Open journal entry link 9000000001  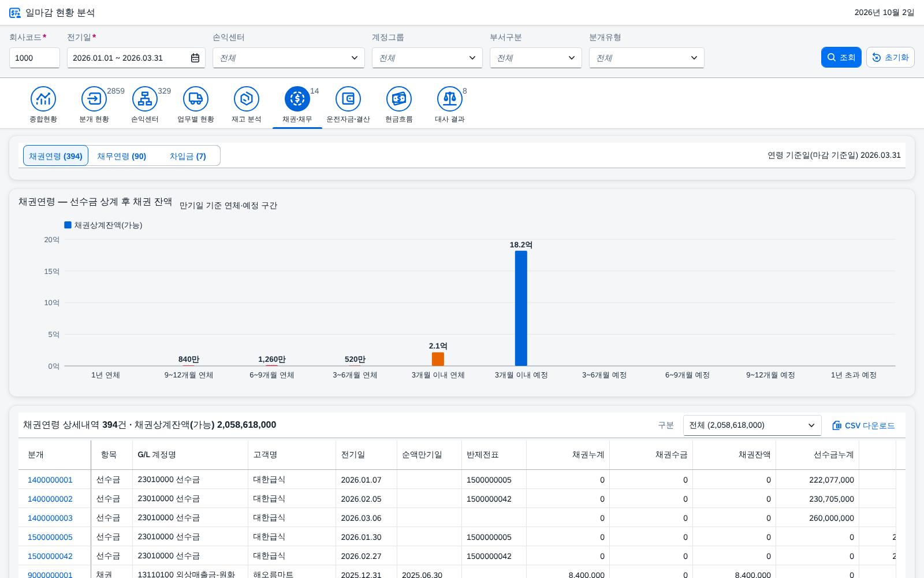50,575
